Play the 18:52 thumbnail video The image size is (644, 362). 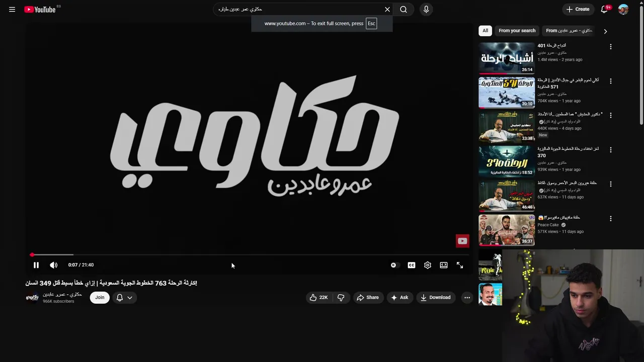[x=507, y=161]
